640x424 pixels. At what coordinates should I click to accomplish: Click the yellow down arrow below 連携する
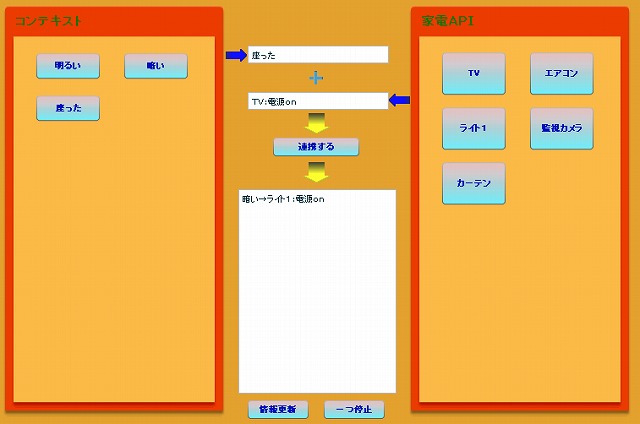pyautogui.click(x=316, y=171)
